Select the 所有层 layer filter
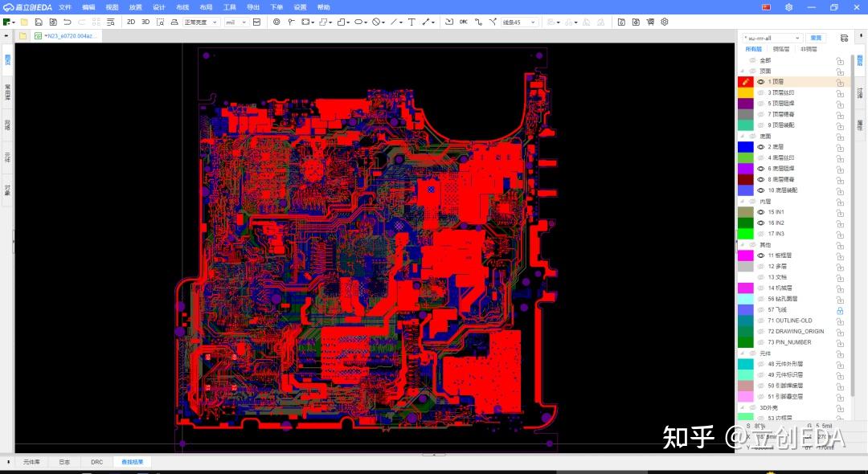The image size is (868, 474). (x=753, y=49)
